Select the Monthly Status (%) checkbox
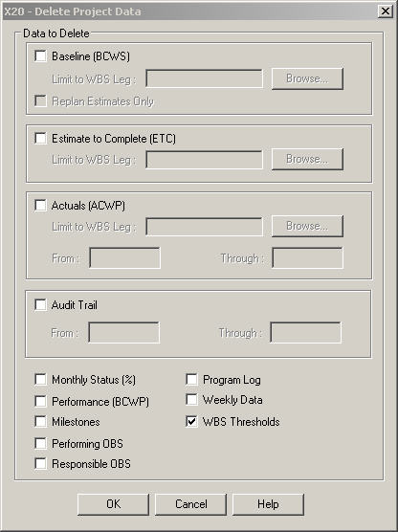 click(40, 379)
